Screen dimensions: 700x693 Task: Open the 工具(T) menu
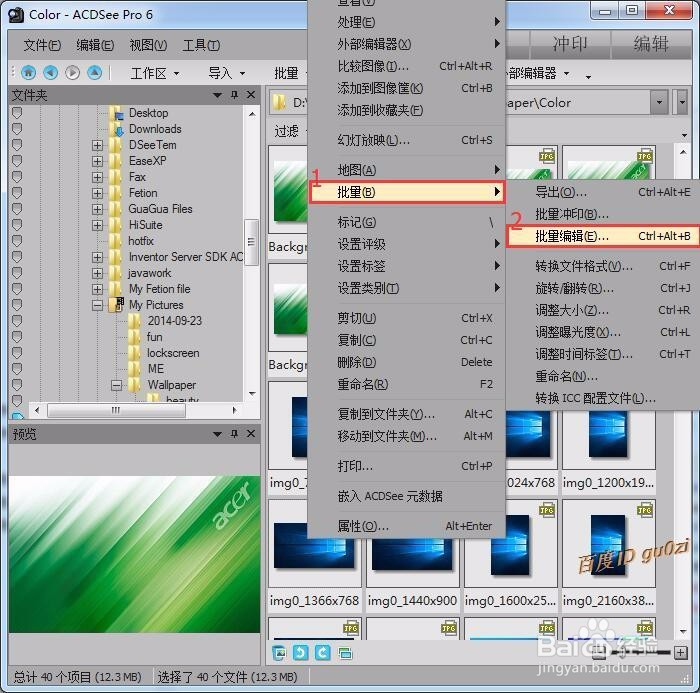click(201, 45)
